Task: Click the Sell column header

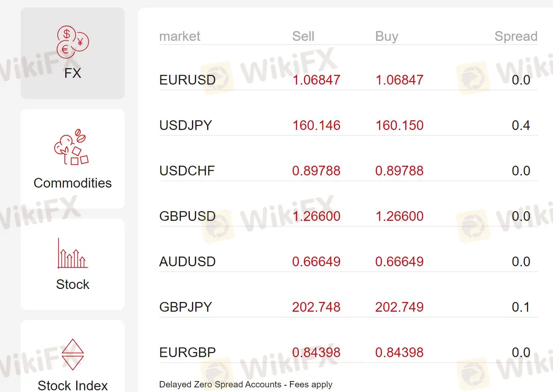Action: [x=303, y=36]
